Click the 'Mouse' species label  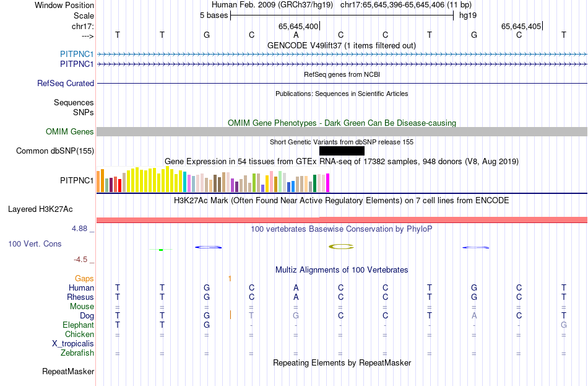[82, 307]
